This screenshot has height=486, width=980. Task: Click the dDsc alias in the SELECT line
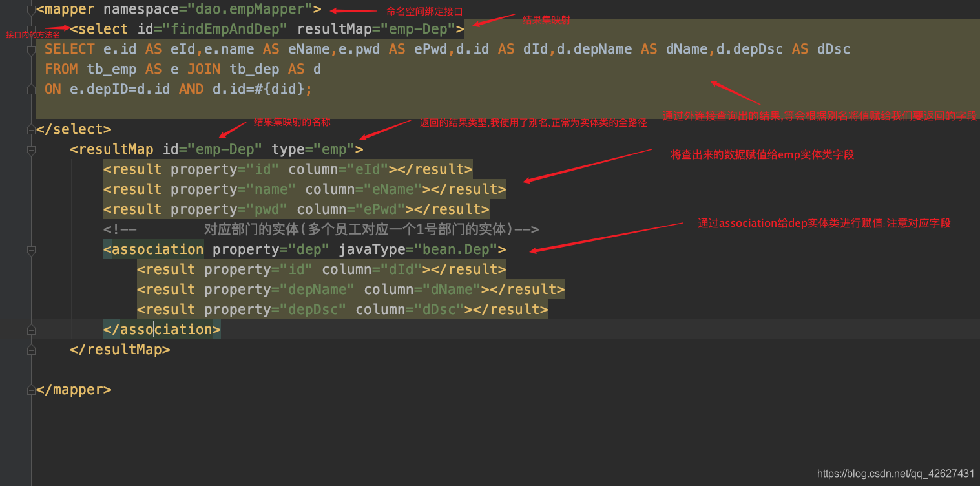pos(833,49)
